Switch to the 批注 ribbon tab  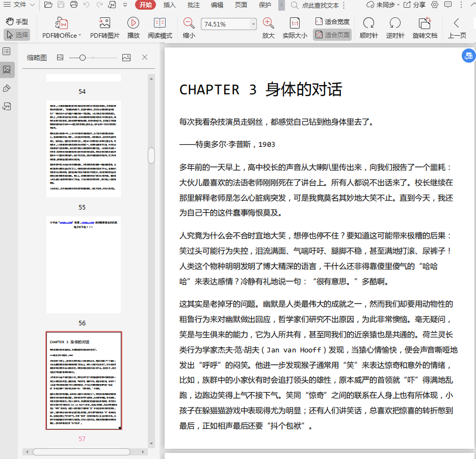click(x=194, y=5)
